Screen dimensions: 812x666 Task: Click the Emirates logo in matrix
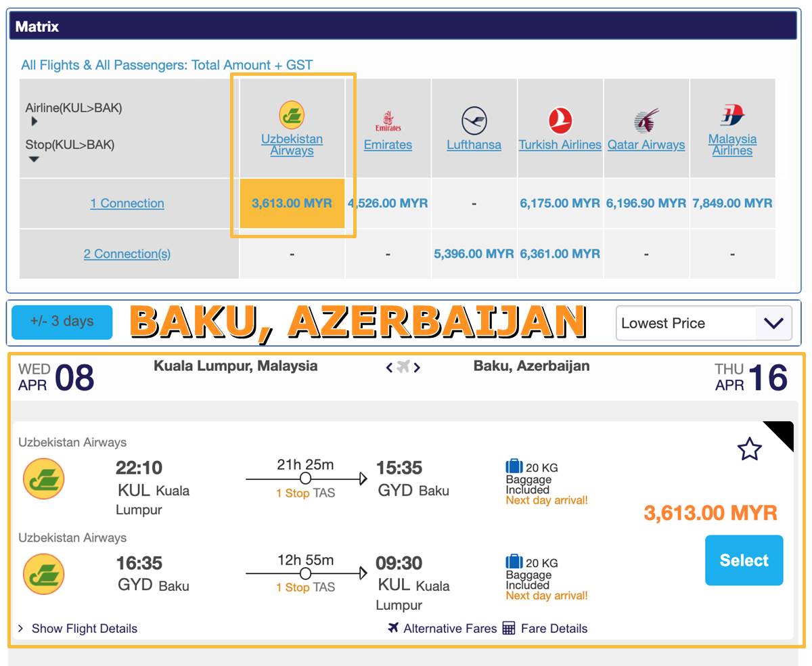click(388, 122)
